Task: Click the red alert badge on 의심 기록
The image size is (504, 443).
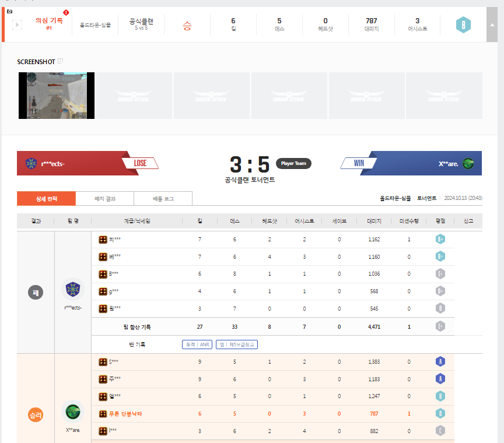Action: pyautogui.click(x=66, y=12)
